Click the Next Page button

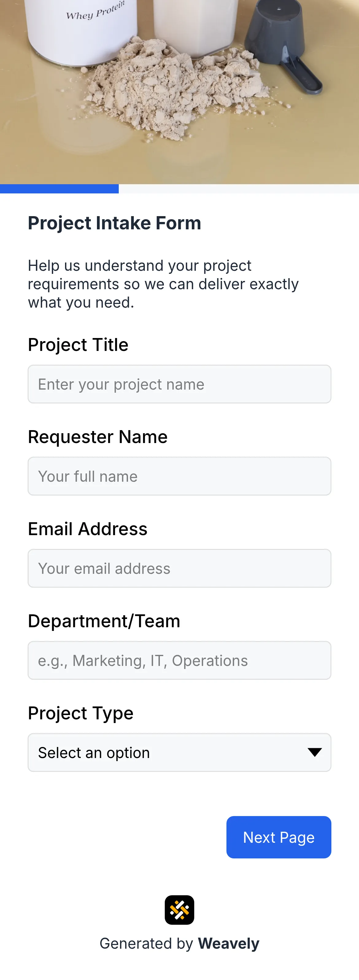pyautogui.click(x=278, y=837)
